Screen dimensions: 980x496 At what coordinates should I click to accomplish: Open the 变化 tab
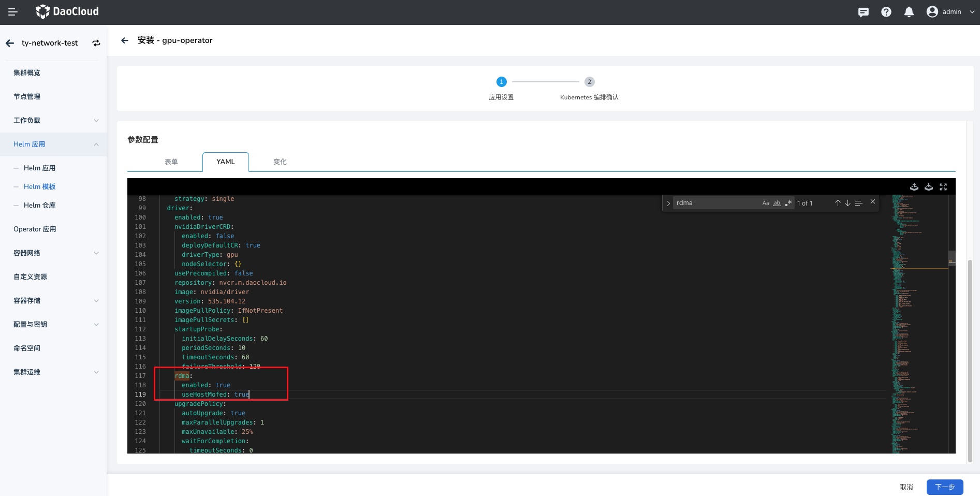tap(280, 162)
